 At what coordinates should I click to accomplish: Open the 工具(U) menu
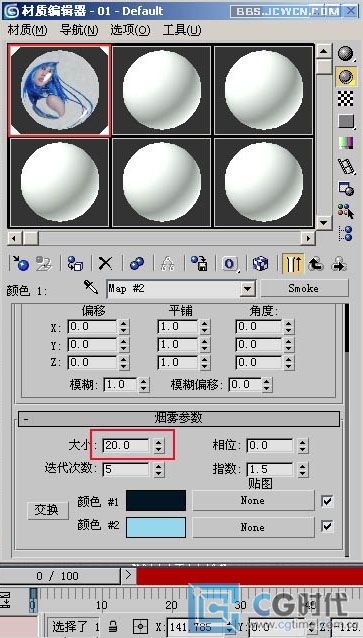182,30
